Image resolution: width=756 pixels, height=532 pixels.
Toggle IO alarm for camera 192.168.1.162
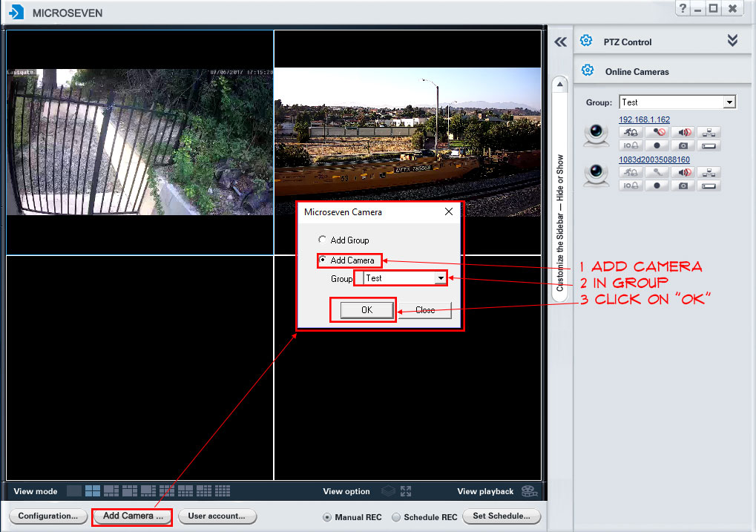click(631, 145)
